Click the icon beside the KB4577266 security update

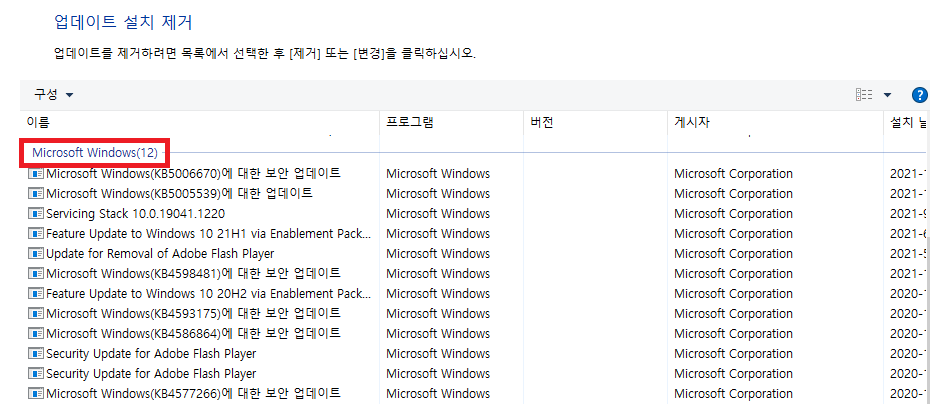(36, 393)
